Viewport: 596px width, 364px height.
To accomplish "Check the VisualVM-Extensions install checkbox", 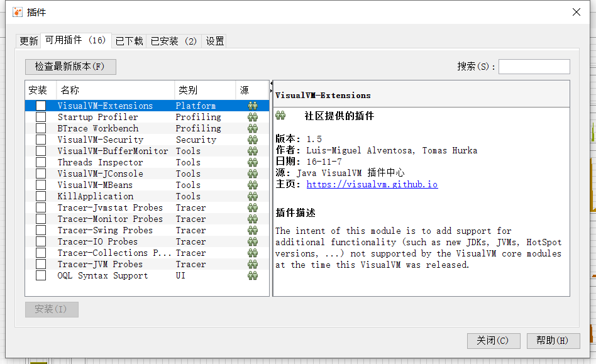I will (41, 106).
